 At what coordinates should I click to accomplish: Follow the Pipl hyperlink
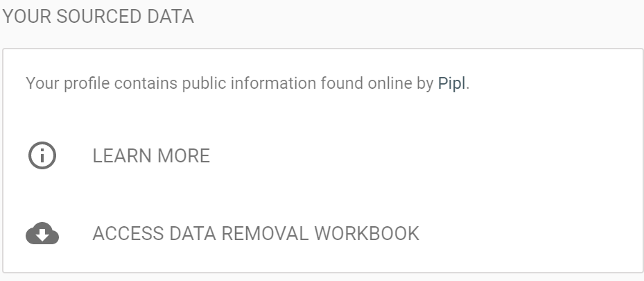tap(452, 84)
